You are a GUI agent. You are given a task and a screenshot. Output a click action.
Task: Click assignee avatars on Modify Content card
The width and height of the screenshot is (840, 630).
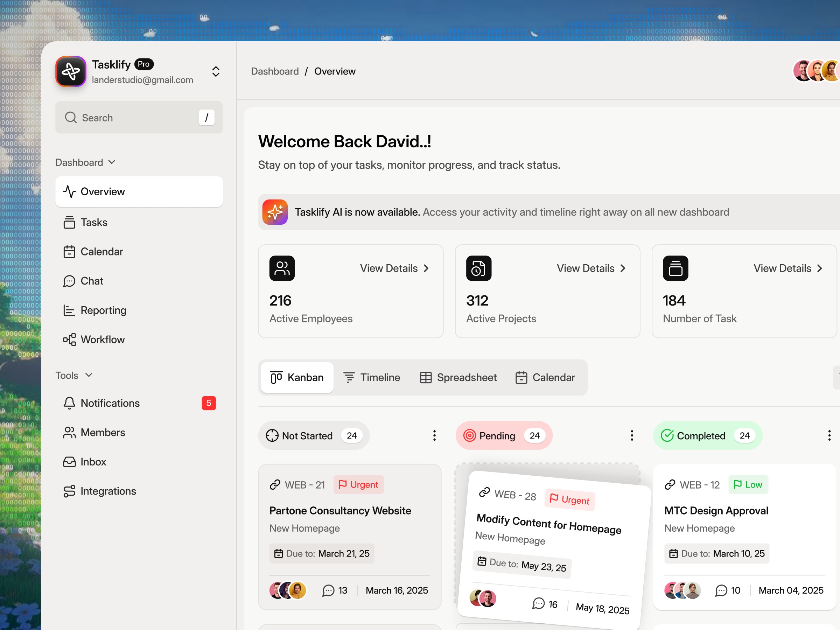pos(483,598)
